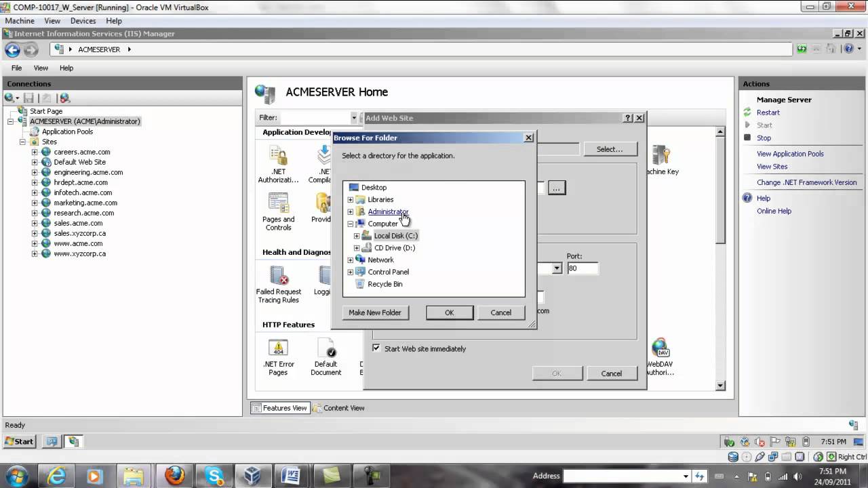Expand Control Panel node in folder browser
The width and height of the screenshot is (868, 488).
pyautogui.click(x=351, y=272)
